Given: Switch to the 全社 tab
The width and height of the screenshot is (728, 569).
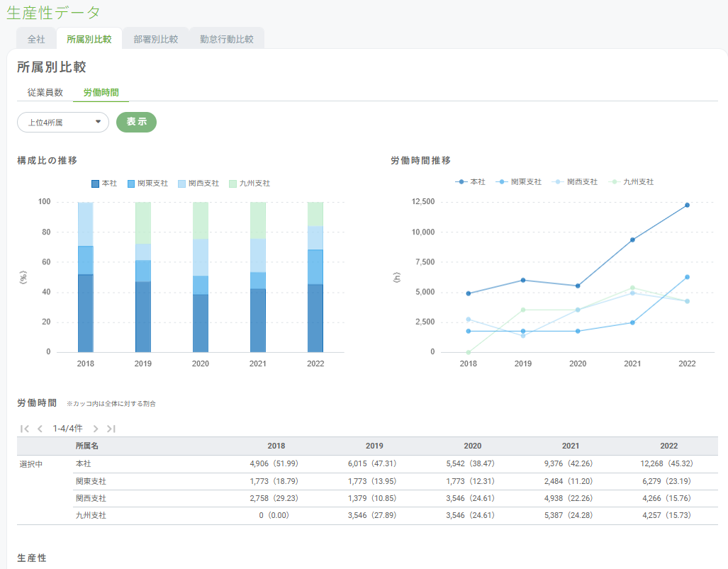Looking at the screenshot, I should click(36, 40).
